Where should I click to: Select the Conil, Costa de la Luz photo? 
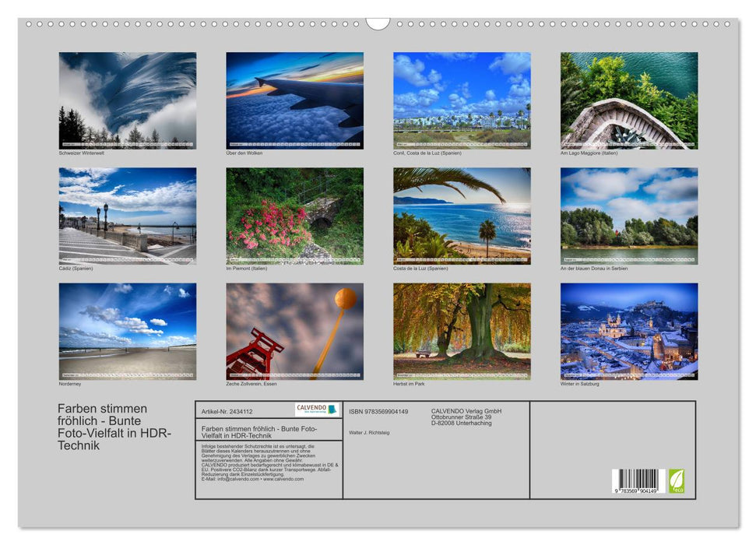coord(462,100)
